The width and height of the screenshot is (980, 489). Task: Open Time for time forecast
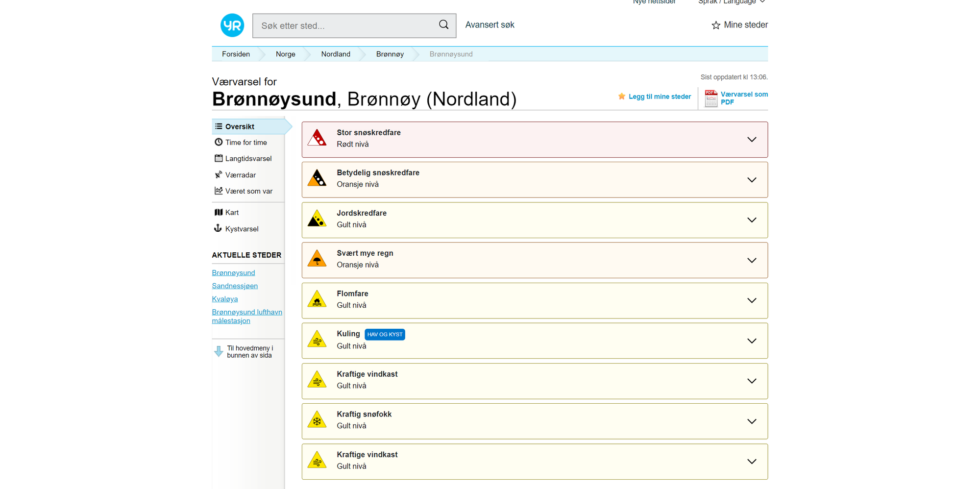[x=246, y=143]
